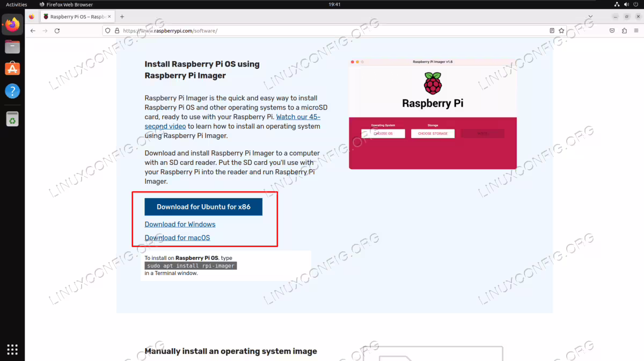Open Trash in the dock

point(12,119)
